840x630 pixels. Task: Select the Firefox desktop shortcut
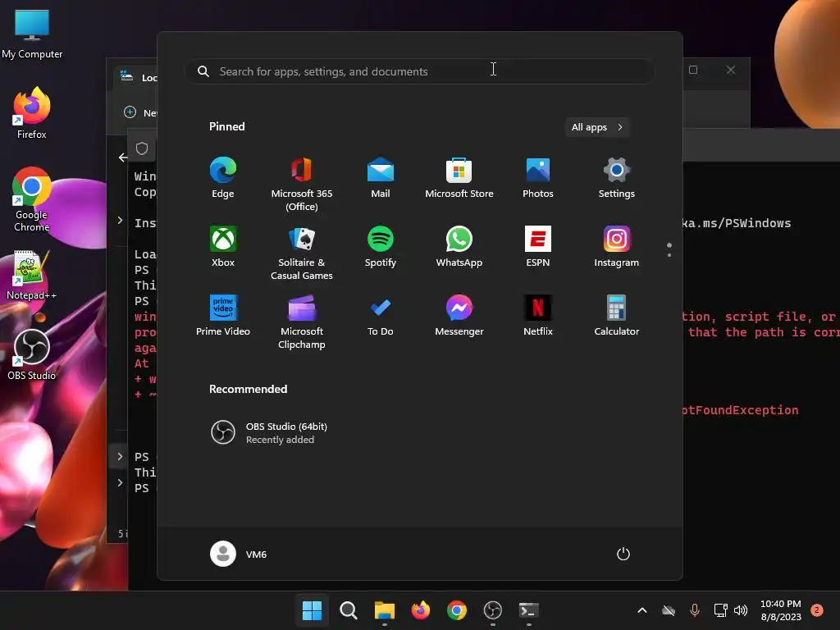(x=32, y=113)
